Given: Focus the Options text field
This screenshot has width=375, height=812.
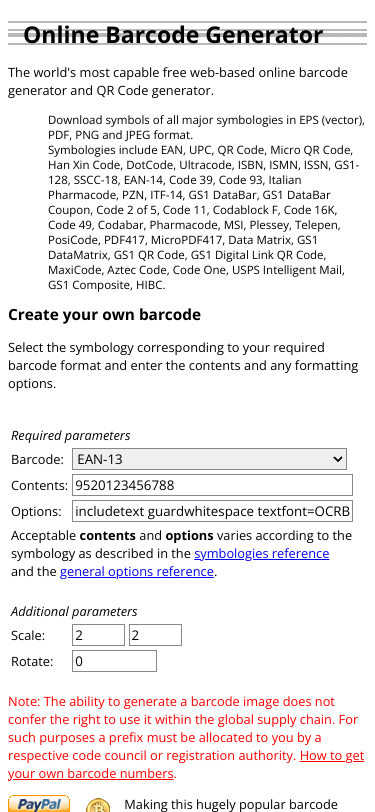Looking at the screenshot, I should [212, 512].
